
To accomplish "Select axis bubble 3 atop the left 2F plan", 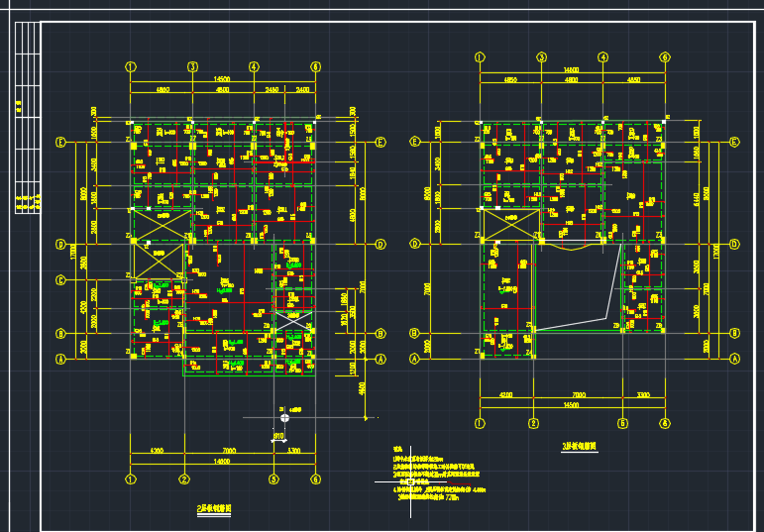I will [192, 66].
